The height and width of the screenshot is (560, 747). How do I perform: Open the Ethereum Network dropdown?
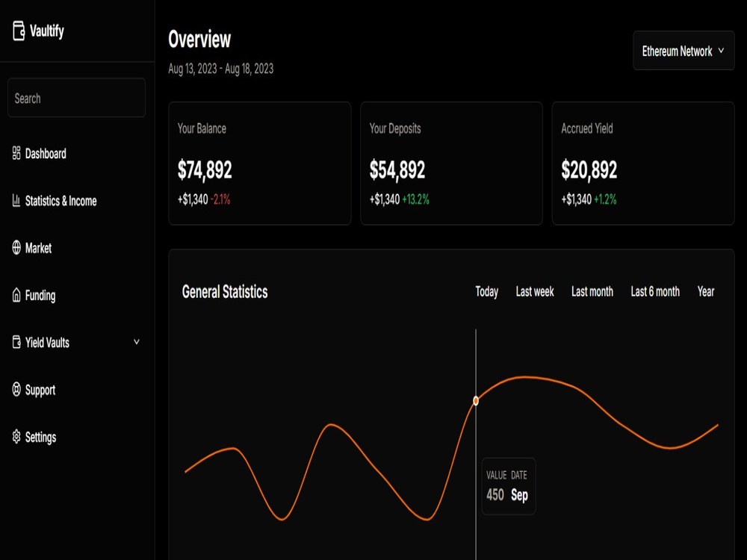coord(684,51)
